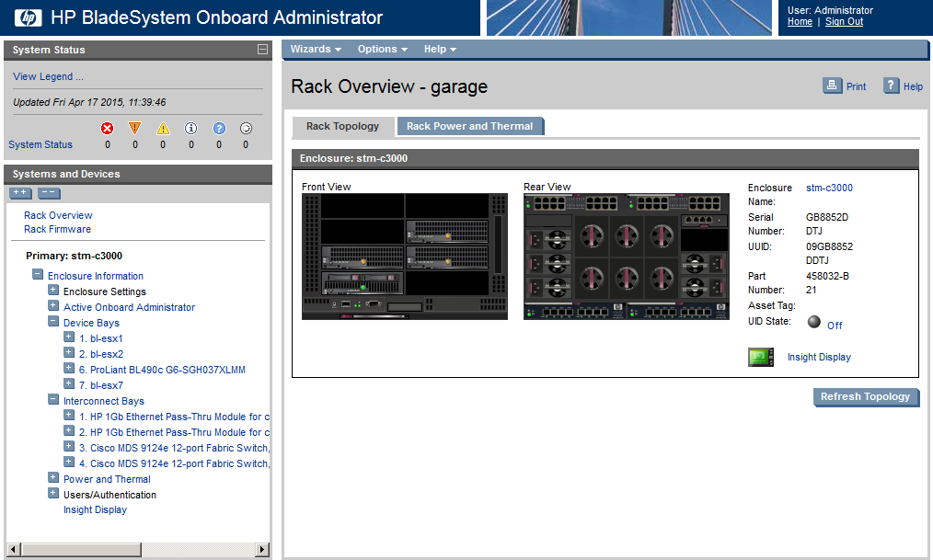This screenshot has height=560, width=933.
Task: Expand the Enclosure Settings node
Action: pyautogui.click(x=53, y=290)
